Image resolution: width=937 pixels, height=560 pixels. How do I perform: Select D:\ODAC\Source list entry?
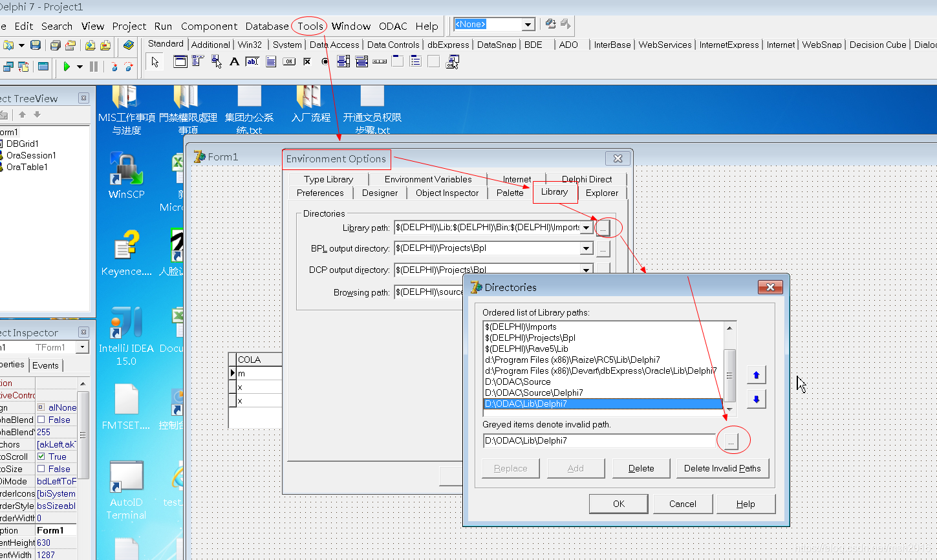(x=603, y=382)
